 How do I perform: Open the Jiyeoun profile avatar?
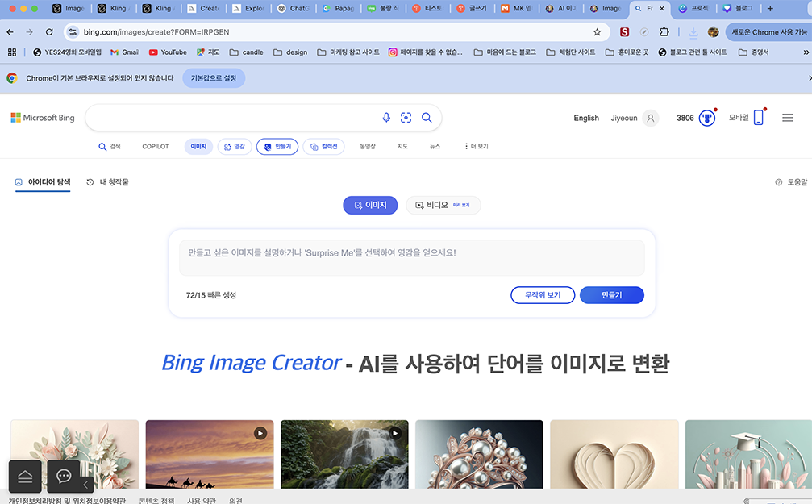(x=651, y=118)
